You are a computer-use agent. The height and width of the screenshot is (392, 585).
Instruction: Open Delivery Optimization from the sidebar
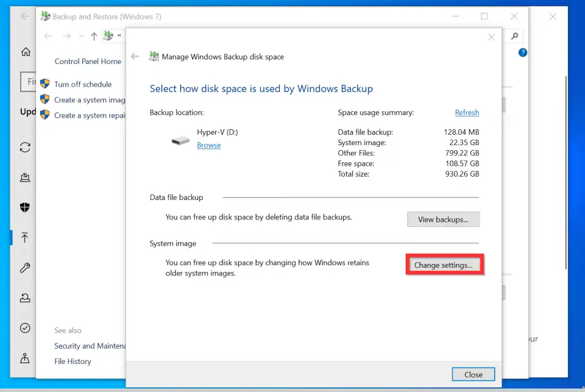[25, 177]
